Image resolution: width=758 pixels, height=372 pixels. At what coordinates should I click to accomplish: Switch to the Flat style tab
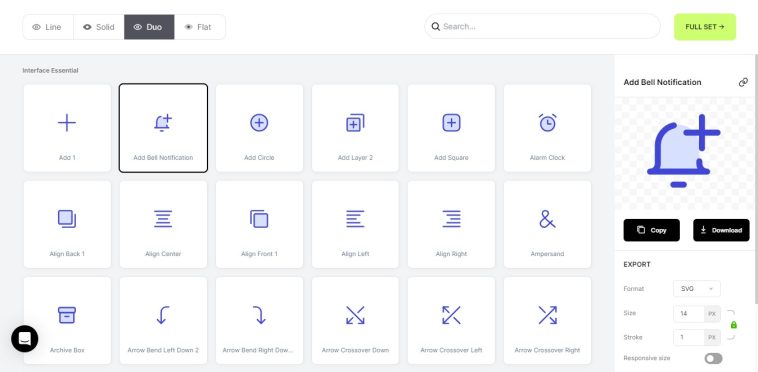pyautogui.click(x=200, y=27)
